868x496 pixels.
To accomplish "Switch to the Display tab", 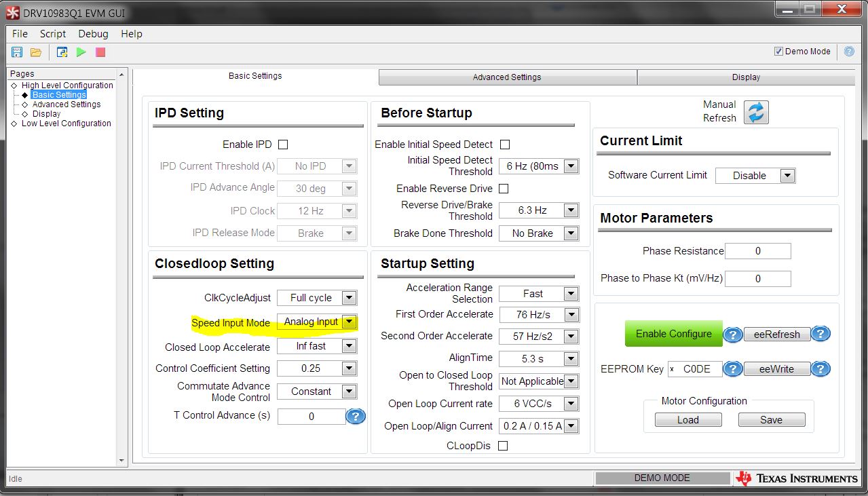I will coord(746,77).
